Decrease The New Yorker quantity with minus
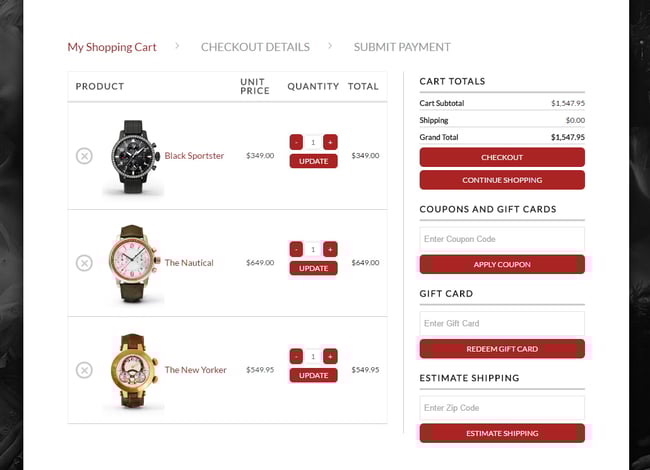The height and width of the screenshot is (470, 650). [x=296, y=356]
